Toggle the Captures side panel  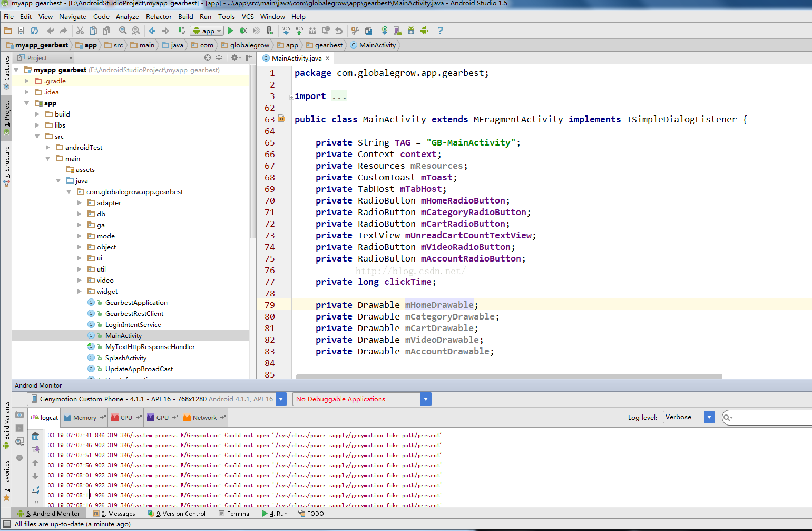coord(6,72)
